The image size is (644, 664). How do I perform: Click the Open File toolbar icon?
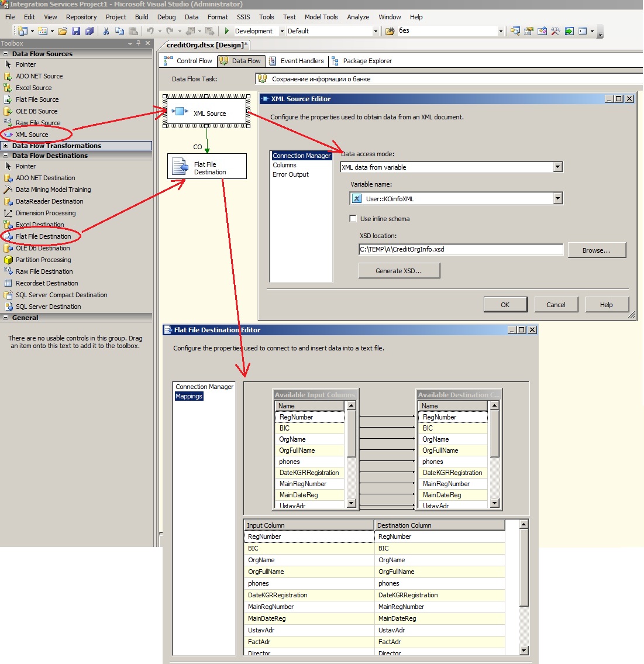pyautogui.click(x=63, y=31)
